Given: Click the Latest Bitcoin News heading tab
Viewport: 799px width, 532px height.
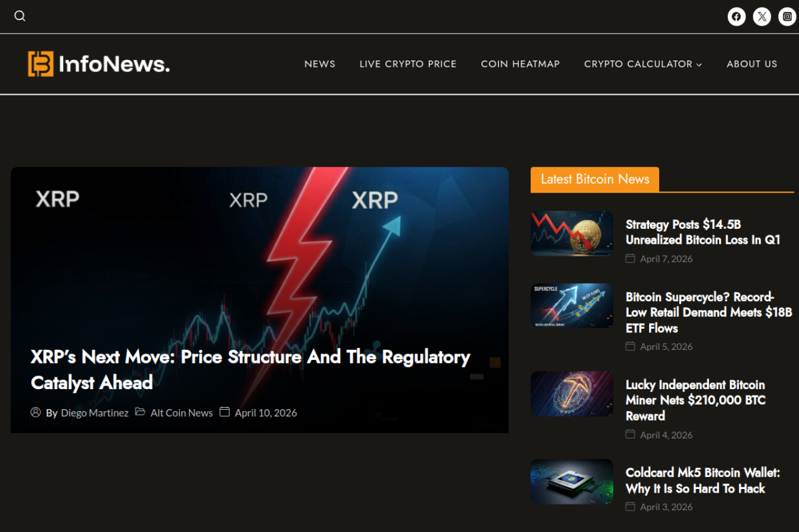Looking at the screenshot, I should [x=595, y=180].
